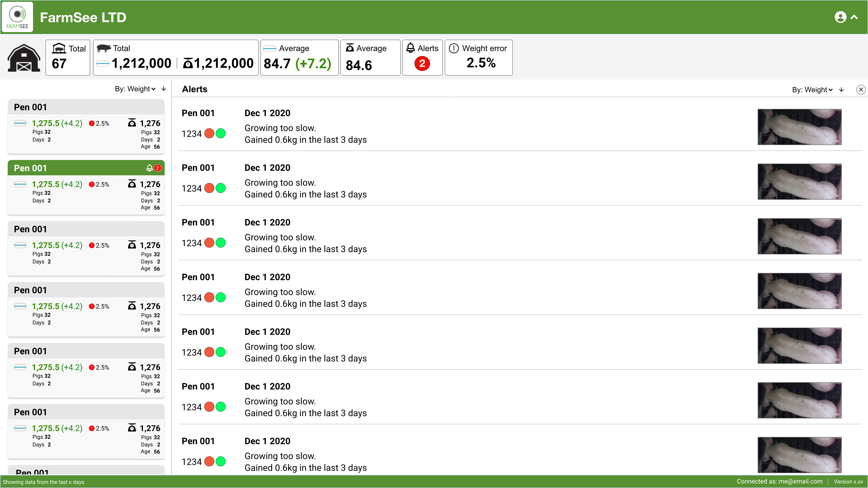Click the exclamation icon beside Weight error
Viewport: 868px width, 488px height.
tap(454, 49)
